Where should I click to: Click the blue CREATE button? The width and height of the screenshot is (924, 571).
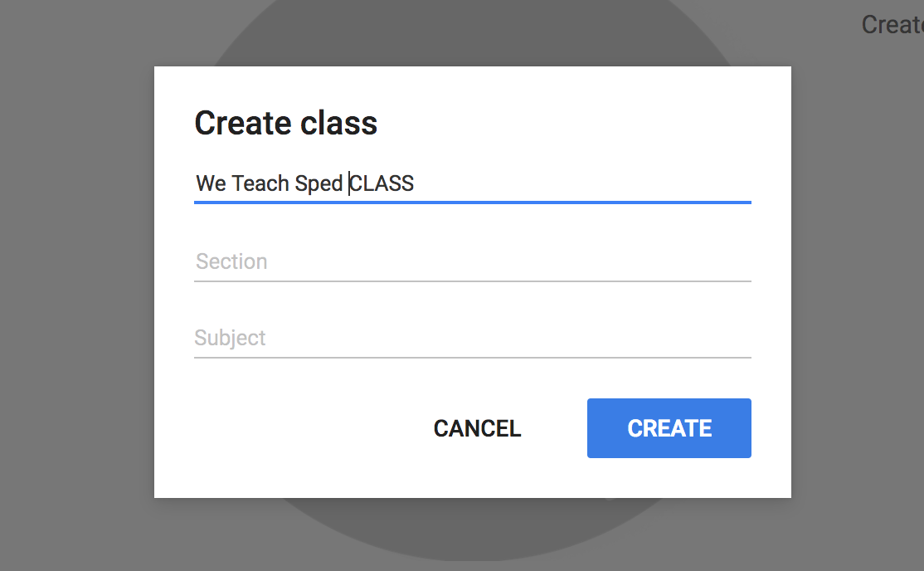point(669,428)
